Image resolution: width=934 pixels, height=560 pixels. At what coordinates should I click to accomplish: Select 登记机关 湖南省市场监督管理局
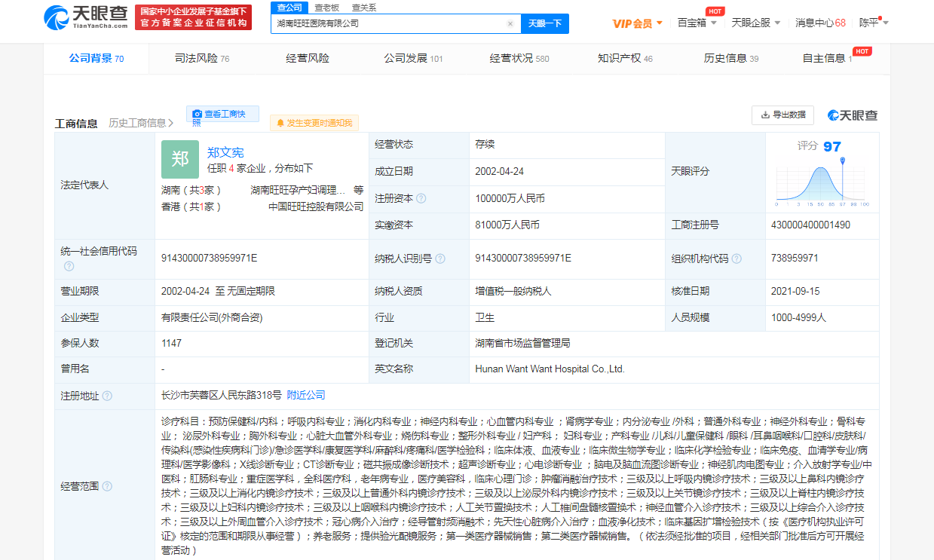coord(522,343)
